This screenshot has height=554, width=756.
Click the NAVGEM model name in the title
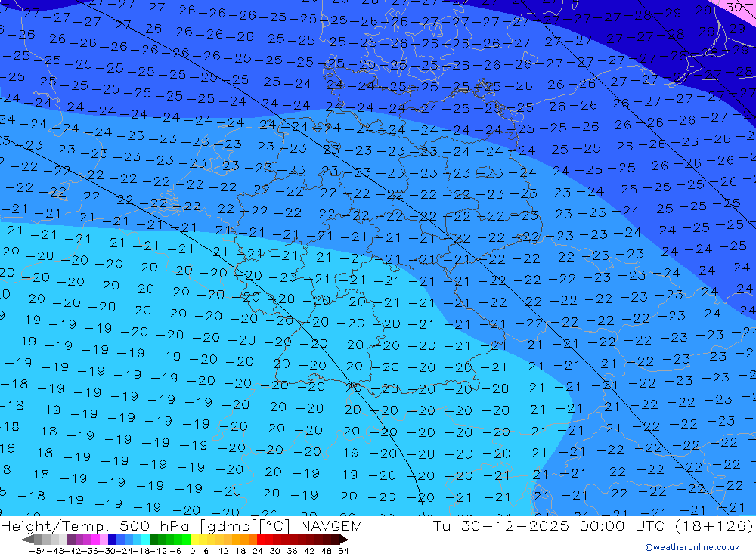(331, 525)
